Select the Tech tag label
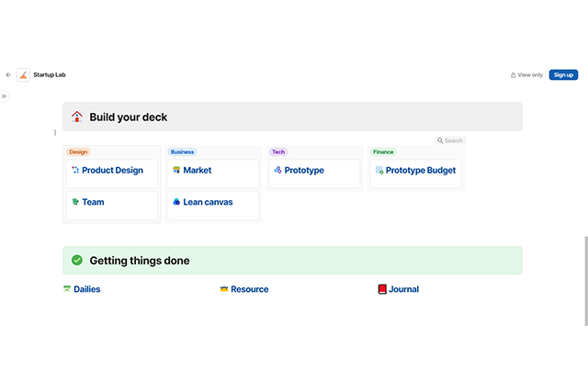 [x=278, y=152]
